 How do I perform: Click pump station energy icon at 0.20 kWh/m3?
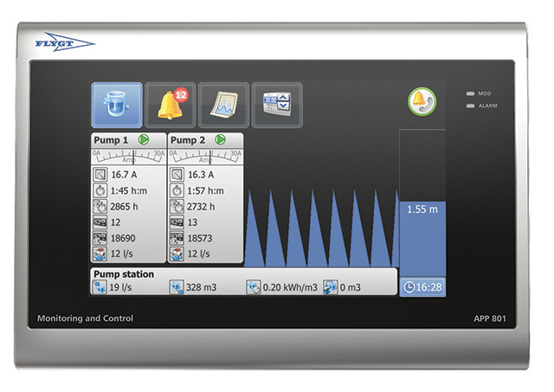252,286
